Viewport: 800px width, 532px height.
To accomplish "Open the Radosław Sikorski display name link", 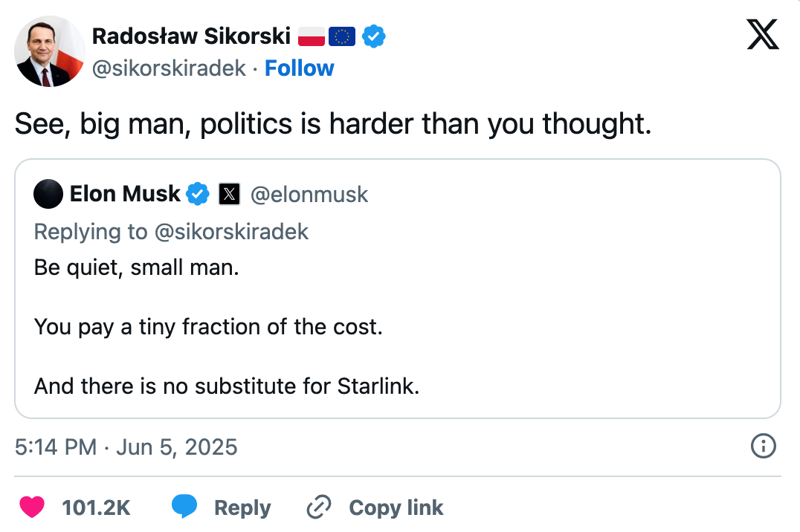I will click(x=191, y=35).
